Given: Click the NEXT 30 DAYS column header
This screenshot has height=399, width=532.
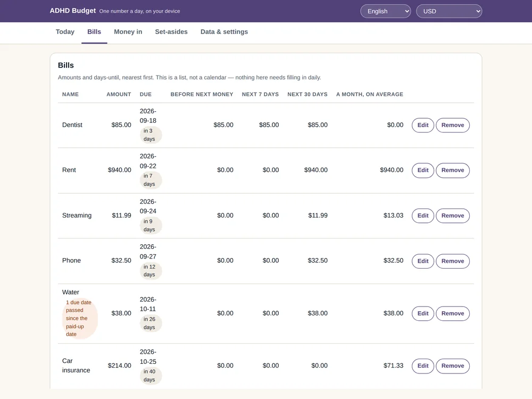Looking at the screenshot, I should (x=307, y=94).
